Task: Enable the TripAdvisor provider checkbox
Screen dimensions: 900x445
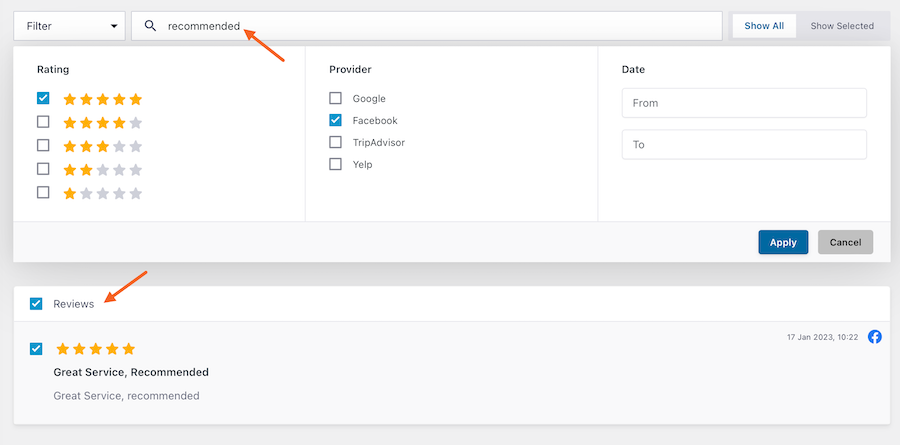Action: click(336, 142)
